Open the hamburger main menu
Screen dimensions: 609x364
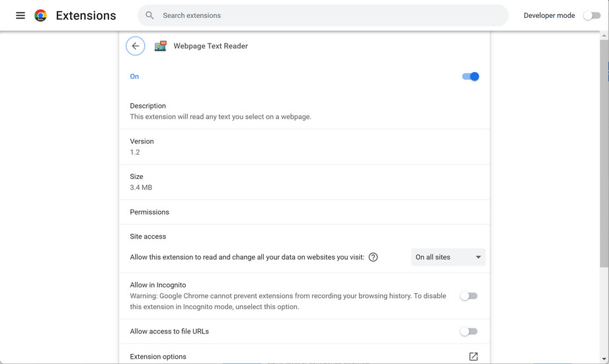click(20, 15)
